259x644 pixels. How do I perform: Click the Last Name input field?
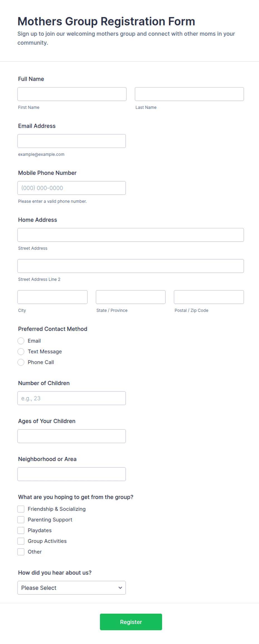[189, 94]
